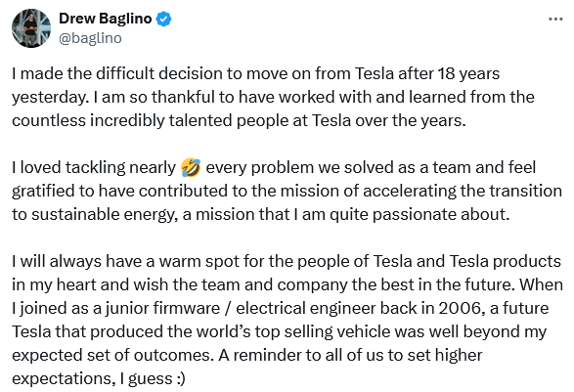The height and width of the screenshot is (392, 574).
Task: Click the phrase "quite passionate about"
Action: 419,214
